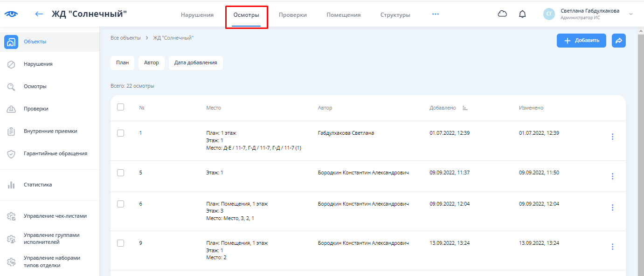Check the checkbox for inspection 5

tap(121, 172)
